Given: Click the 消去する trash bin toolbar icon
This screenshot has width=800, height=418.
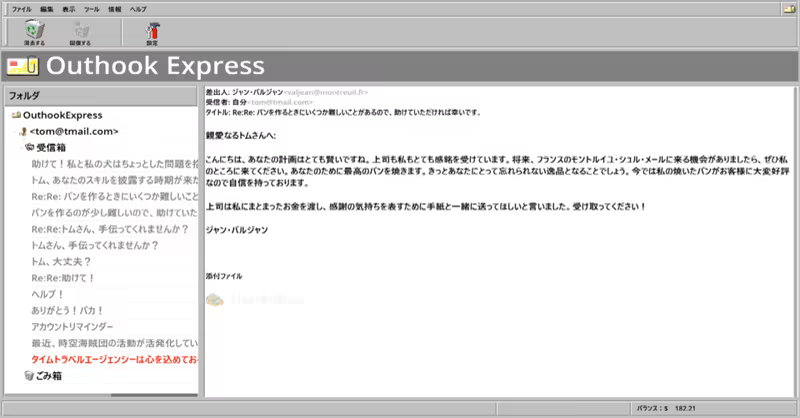Looking at the screenshot, I should point(34,31).
